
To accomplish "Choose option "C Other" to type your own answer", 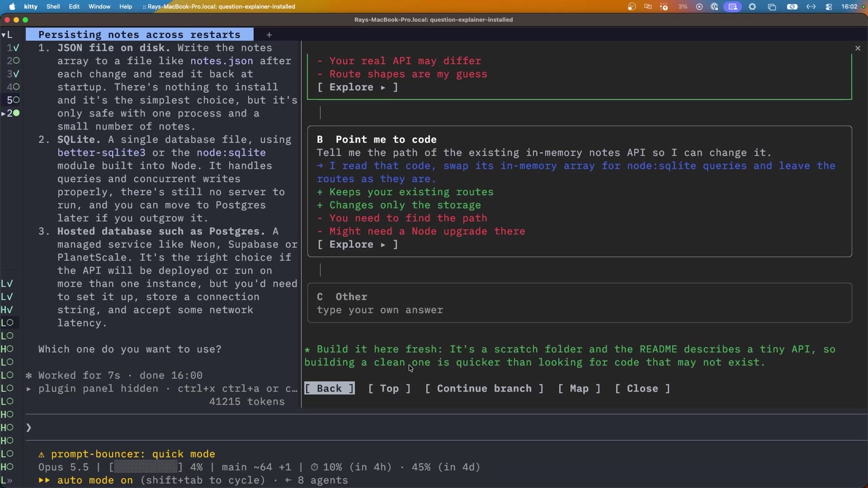I will pos(579,303).
